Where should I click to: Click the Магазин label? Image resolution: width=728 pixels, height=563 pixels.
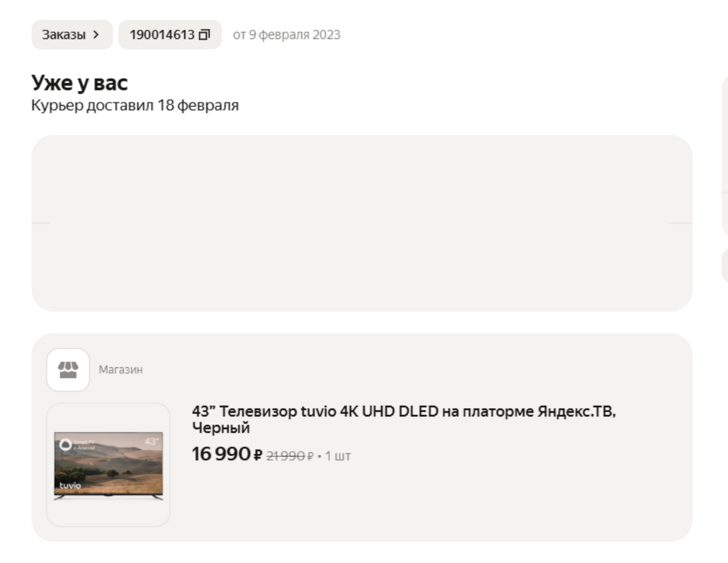(x=121, y=369)
